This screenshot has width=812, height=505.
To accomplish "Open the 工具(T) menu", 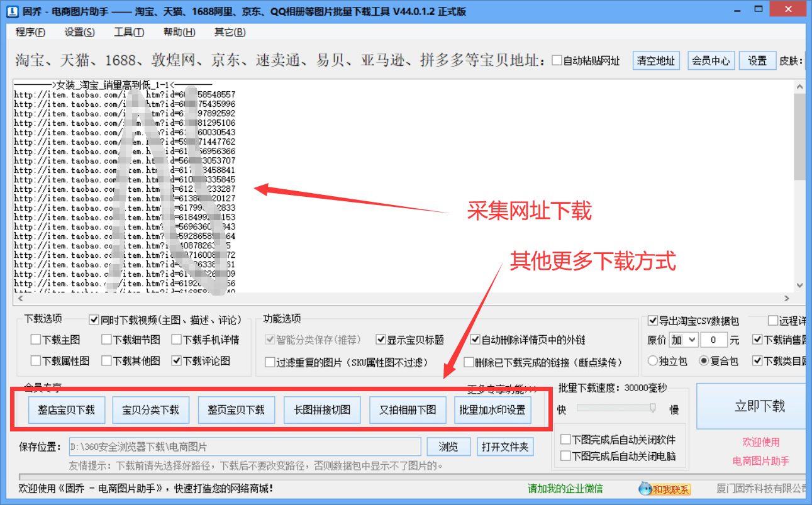I will click(x=128, y=32).
